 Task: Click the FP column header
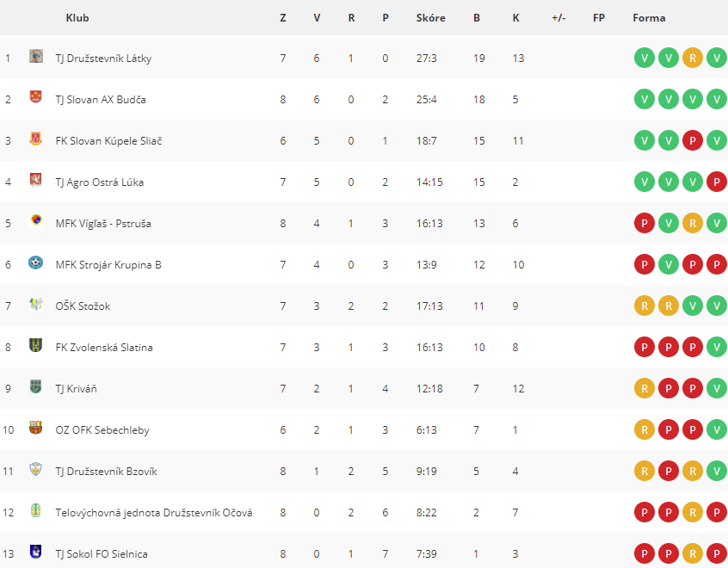(598, 18)
